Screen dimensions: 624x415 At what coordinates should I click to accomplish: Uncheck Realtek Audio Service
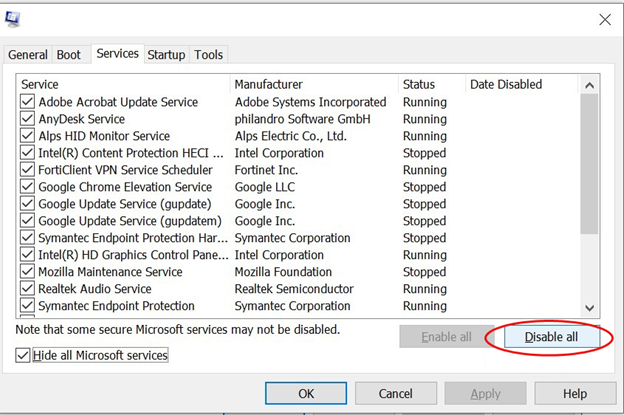click(x=27, y=288)
